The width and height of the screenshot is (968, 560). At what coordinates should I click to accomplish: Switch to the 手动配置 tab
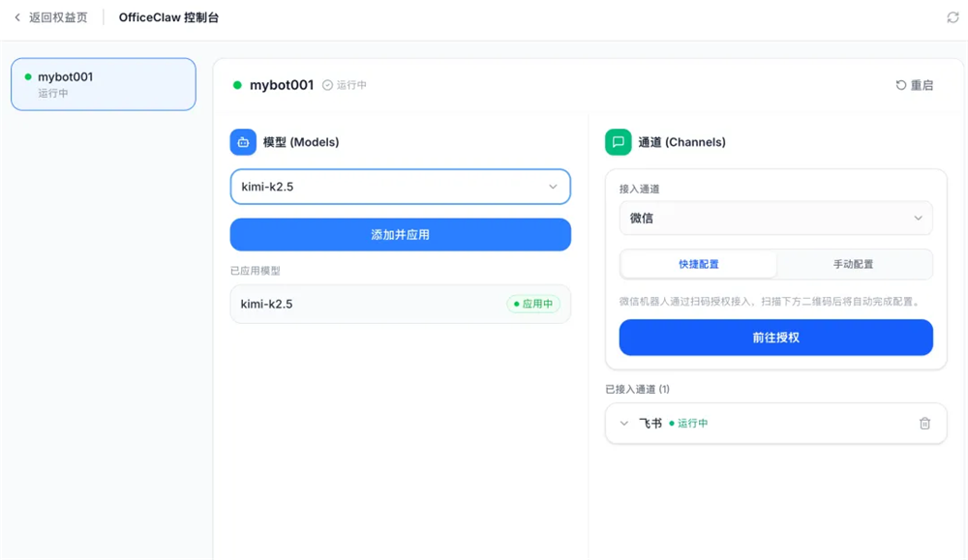point(853,264)
